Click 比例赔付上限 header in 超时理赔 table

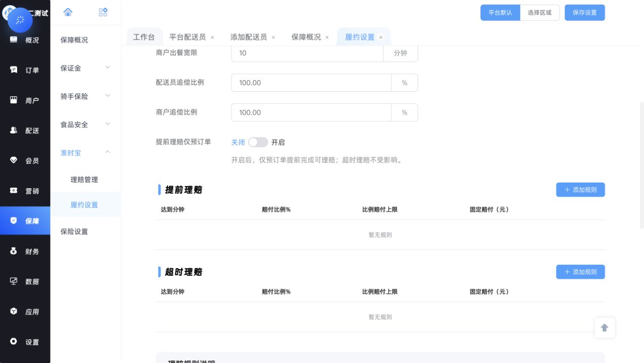coord(380,292)
